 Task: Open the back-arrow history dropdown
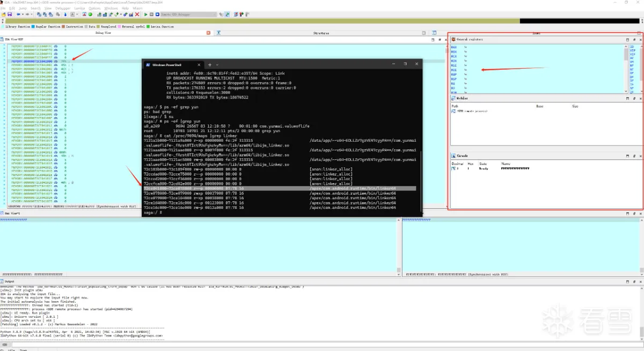[x=23, y=14]
